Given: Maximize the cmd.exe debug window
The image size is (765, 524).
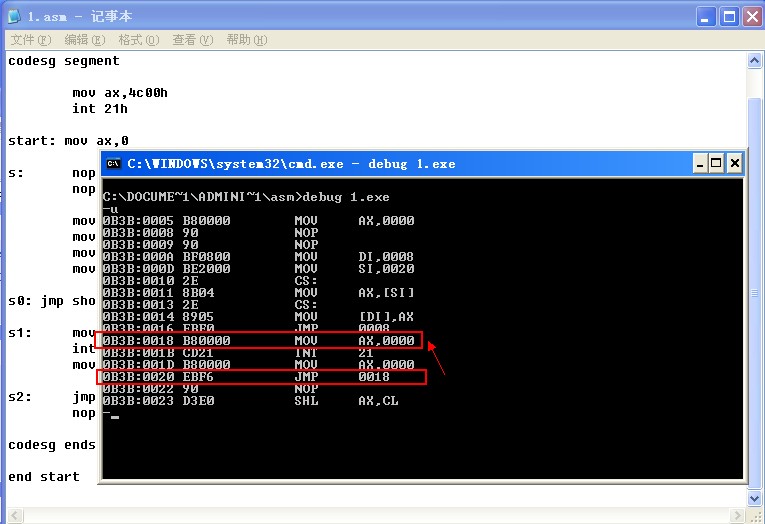Looking at the screenshot, I should coord(717,163).
